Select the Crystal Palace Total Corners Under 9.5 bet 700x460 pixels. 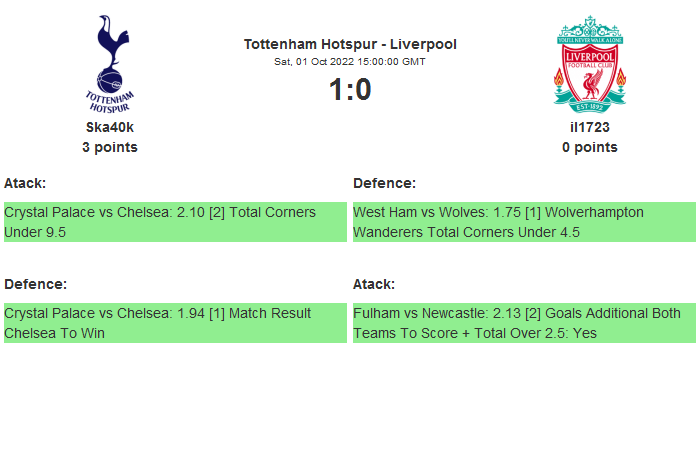(175, 222)
